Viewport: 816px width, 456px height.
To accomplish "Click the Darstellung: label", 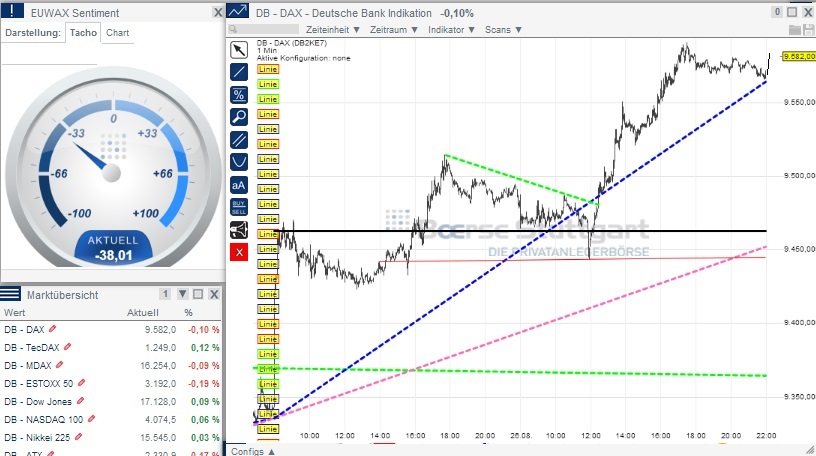I will [33, 33].
